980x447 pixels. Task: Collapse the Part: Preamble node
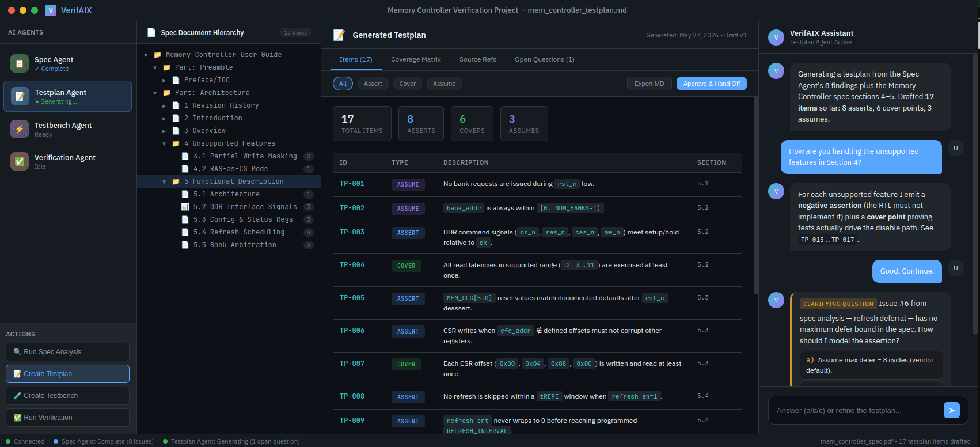pos(155,68)
